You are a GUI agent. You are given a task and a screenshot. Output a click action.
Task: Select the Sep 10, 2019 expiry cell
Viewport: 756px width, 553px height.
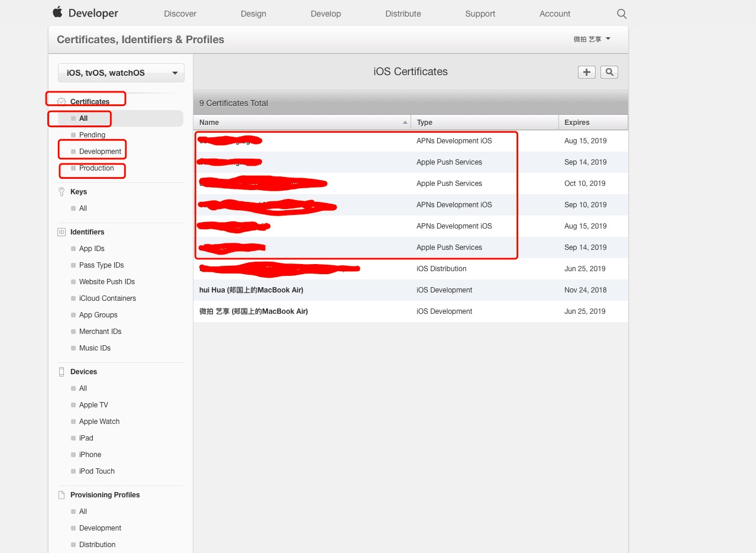(586, 205)
